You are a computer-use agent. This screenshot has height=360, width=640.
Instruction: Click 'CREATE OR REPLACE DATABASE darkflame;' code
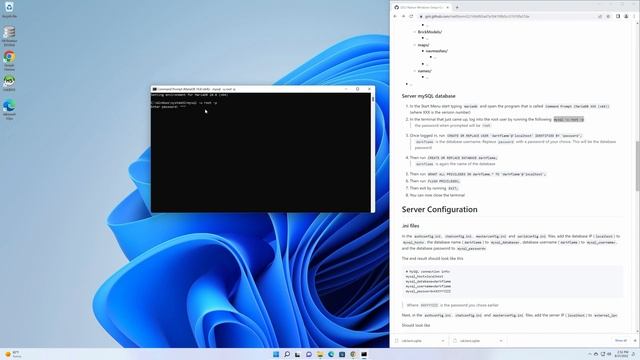[x=462, y=158]
